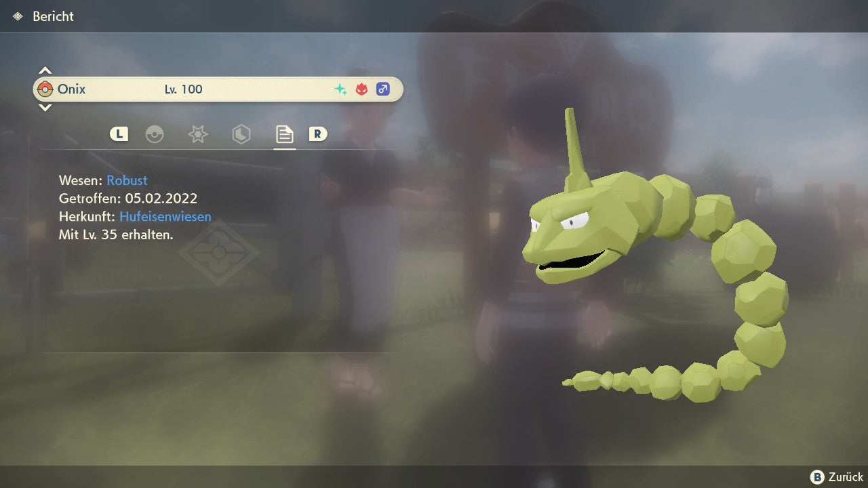Image resolution: width=868 pixels, height=488 pixels.
Task: Click the Hufeisenwiesen origin link
Action: (165, 217)
